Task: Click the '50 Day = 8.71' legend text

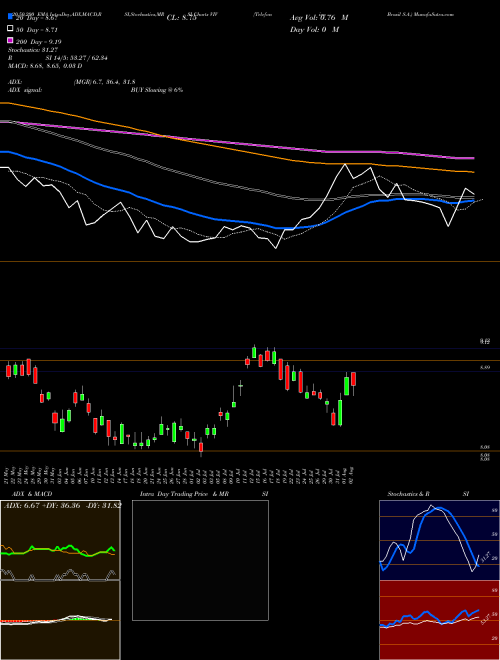Action: [x=37, y=30]
